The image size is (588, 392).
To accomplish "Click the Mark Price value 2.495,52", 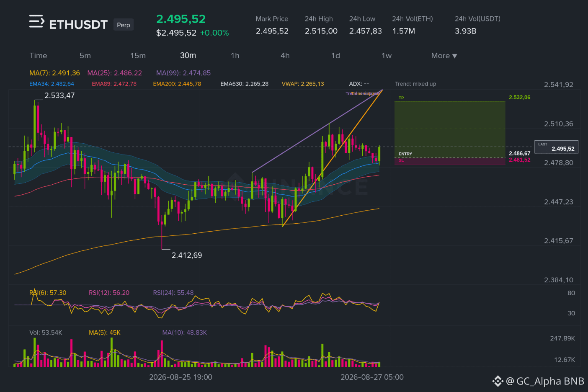I will pyautogui.click(x=272, y=31).
